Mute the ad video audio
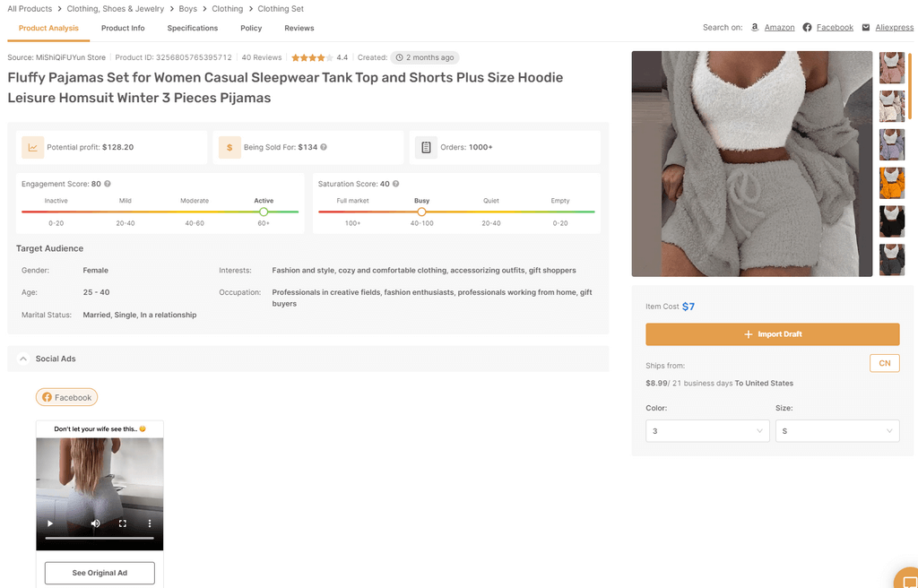This screenshot has height=588, width=918. click(x=95, y=523)
